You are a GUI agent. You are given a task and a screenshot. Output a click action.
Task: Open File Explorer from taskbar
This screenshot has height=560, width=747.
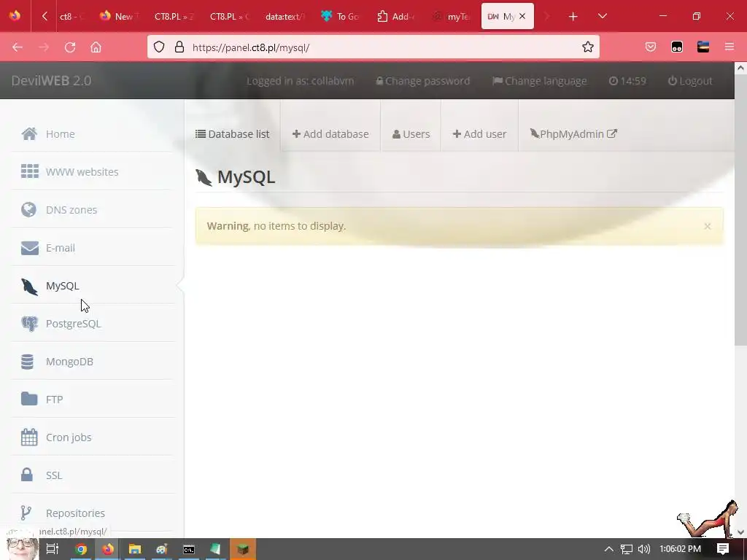pos(135,549)
